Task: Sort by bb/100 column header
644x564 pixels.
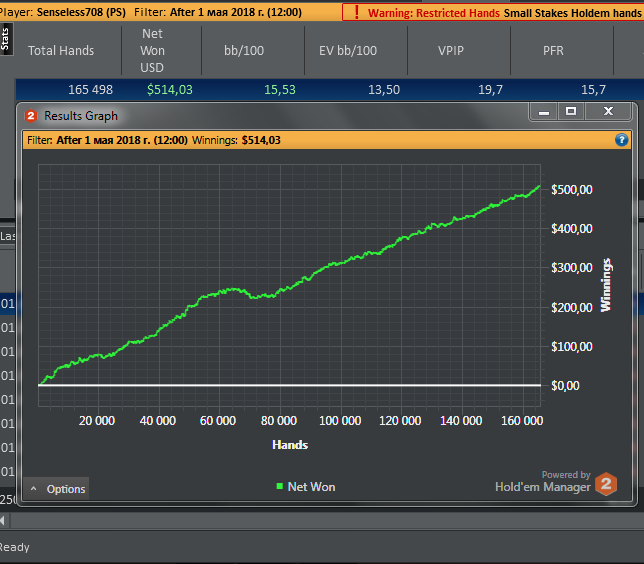Action: (244, 51)
